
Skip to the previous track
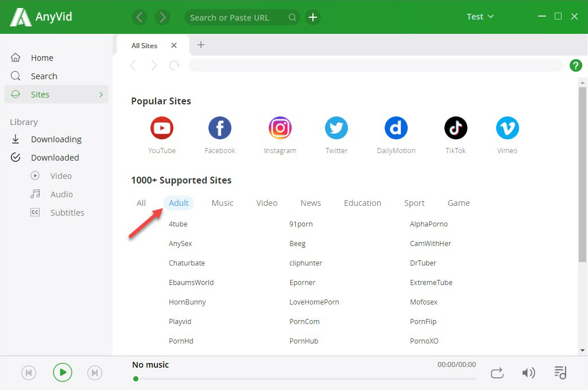(x=29, y=373)
